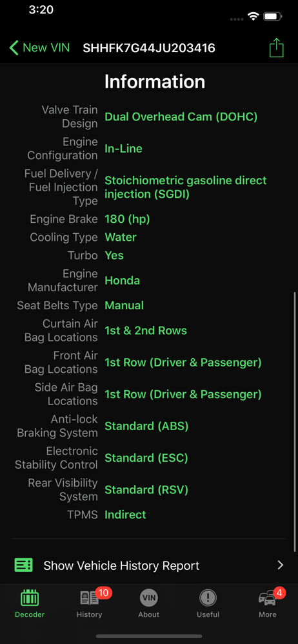Select the Stoichiometric gasoline direct injection value

click(186, 187)
